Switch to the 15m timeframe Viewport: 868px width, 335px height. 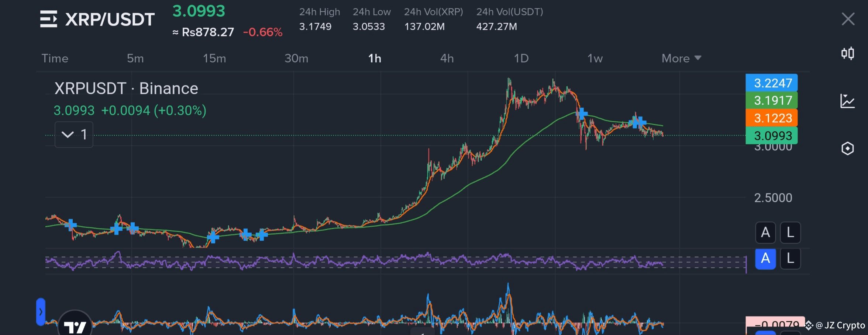tap(214, 58)
